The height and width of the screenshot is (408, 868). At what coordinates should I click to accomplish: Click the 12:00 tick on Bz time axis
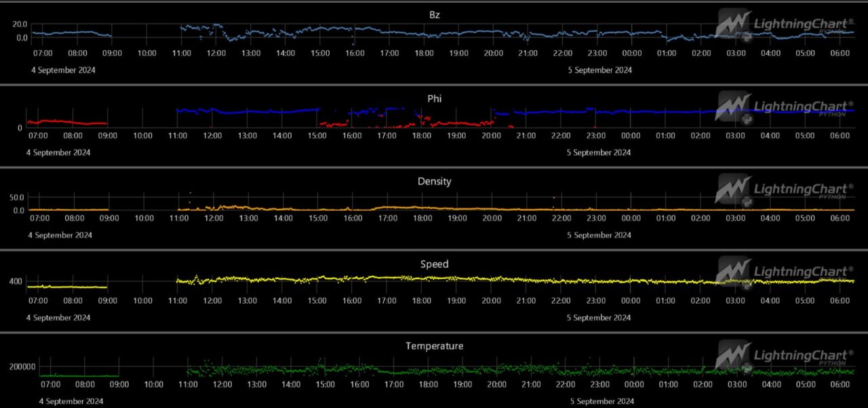(x=216, y=53)
